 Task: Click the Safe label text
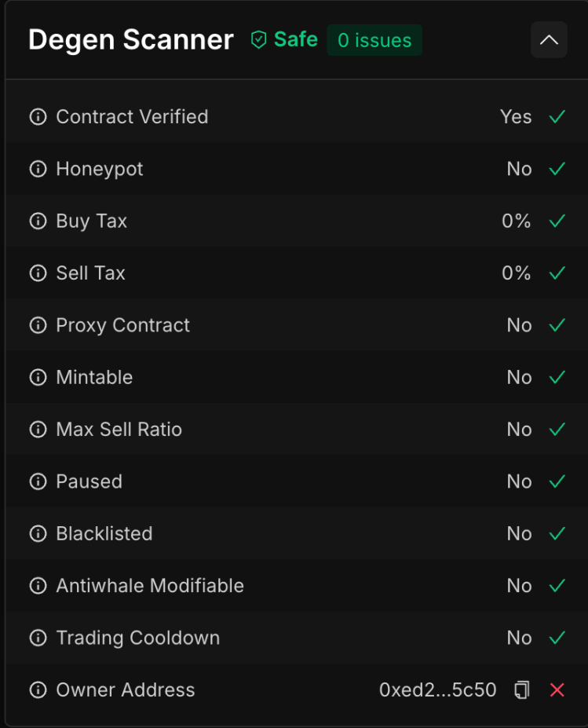[294, 39]
